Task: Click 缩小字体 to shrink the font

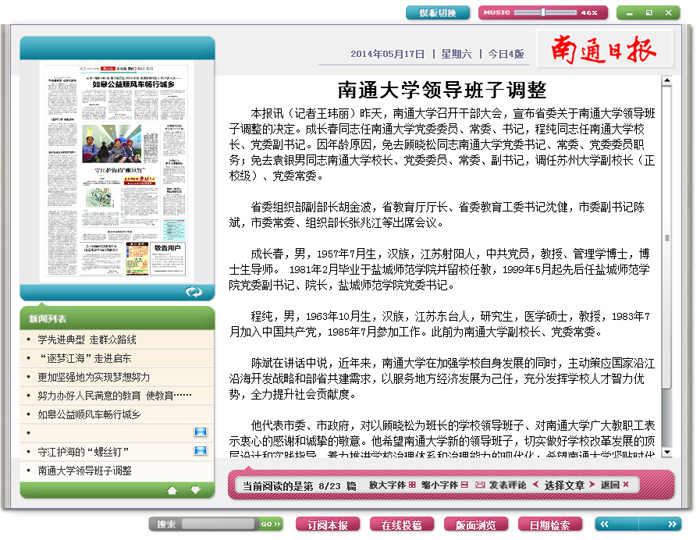Action: point(444,485)
